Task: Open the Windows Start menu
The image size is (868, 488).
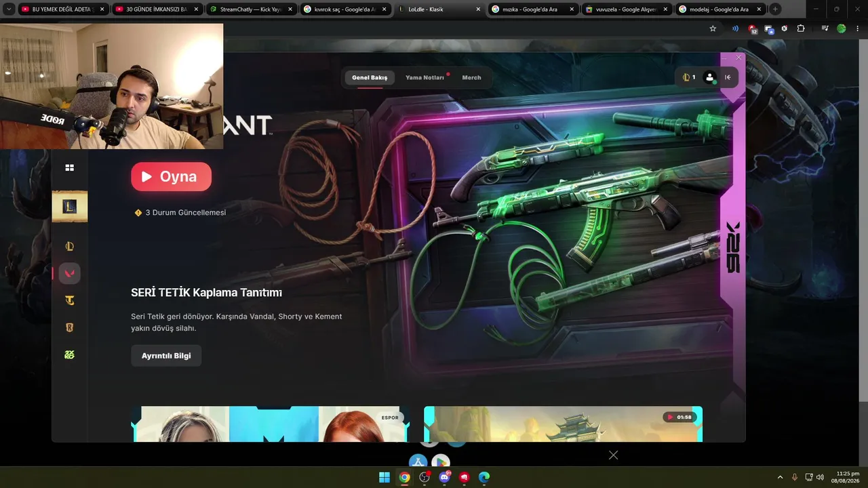Action: point(384,477)
